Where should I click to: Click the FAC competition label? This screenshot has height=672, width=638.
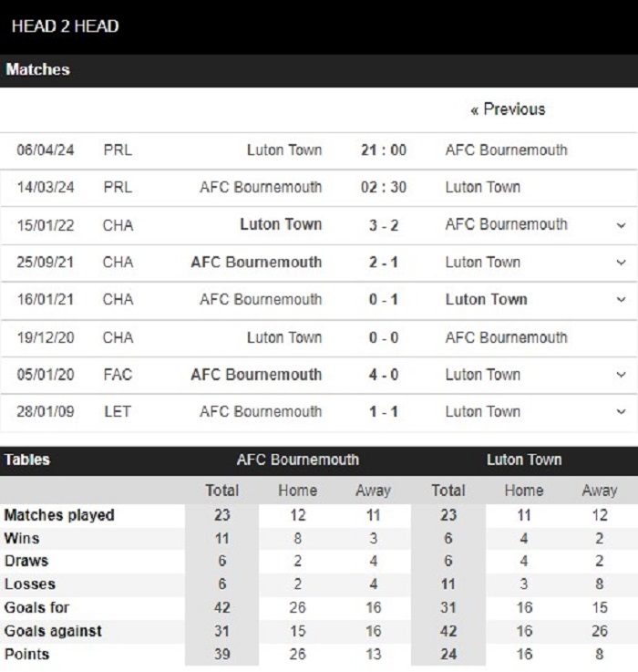coord(118,375)
